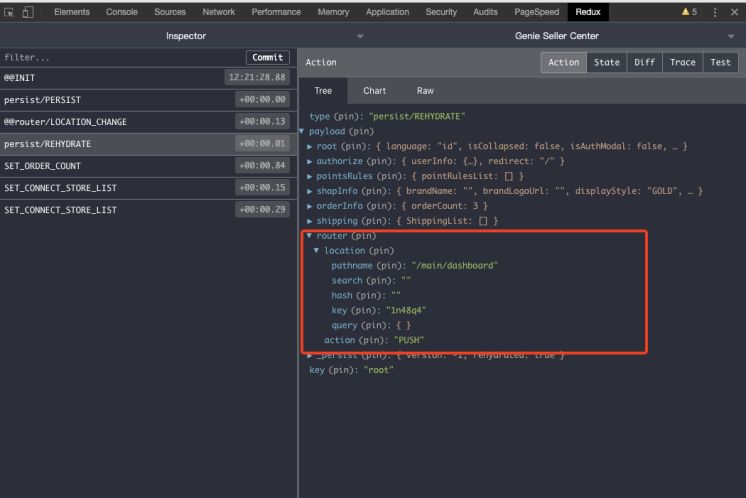Open the Memory tab
The image size is (746, 498).
click(x=333, y=12)
